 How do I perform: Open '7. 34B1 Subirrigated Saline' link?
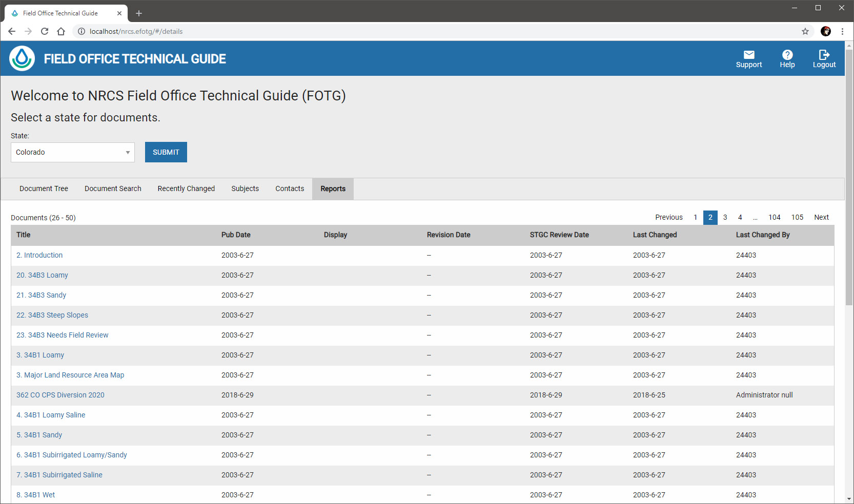[x=59, y=475]
